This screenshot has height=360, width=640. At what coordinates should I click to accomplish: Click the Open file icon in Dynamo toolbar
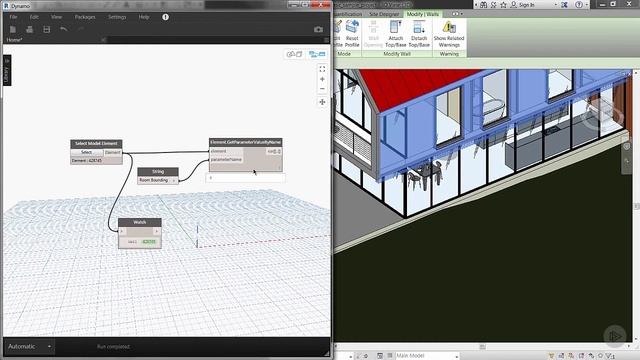click(29, 29)
